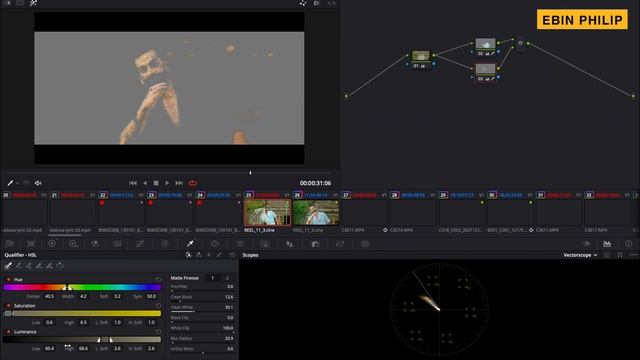This screenshot has height=360, width=640.
Task: Open the Power Window palette
Action: (215, 244)
